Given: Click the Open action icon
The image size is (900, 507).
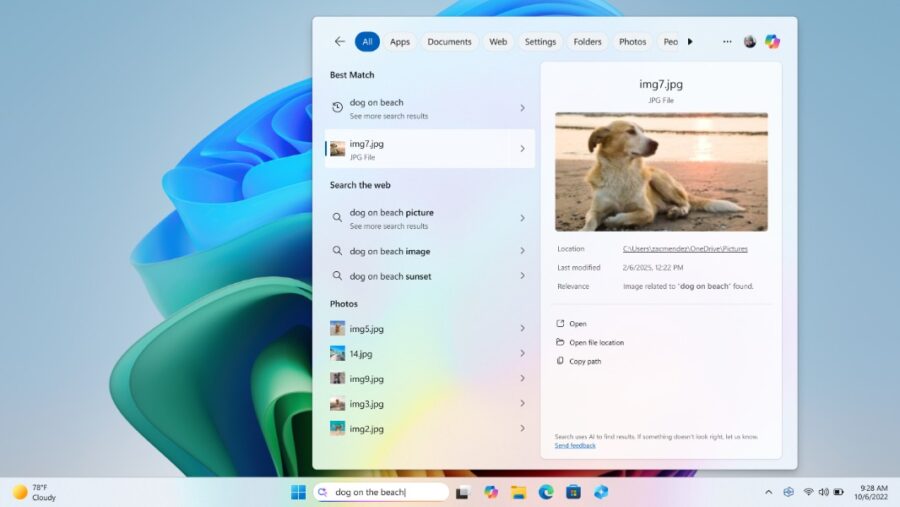Looking at the screenshot, I should pyautogui.click(x=560, y=323).
